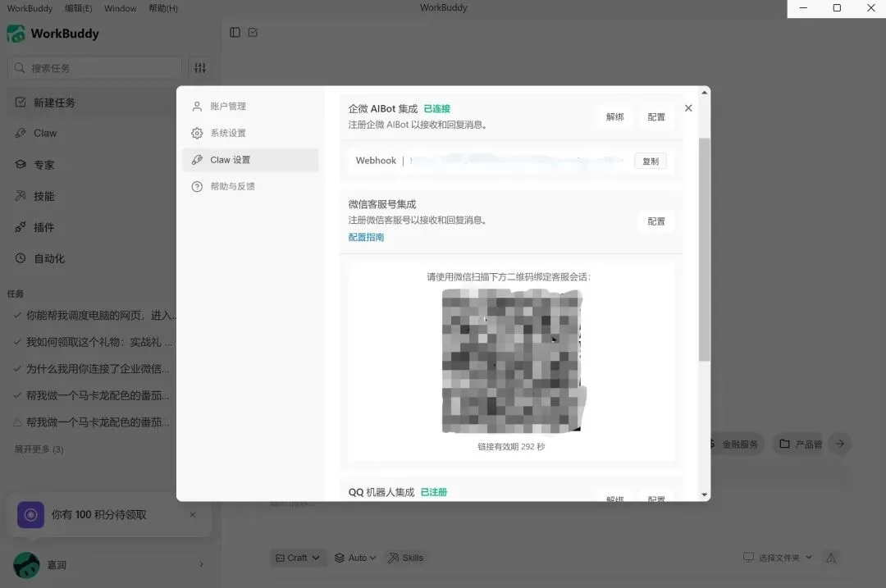Screen dimensions: 886x588
Task: Click the dialog scrollbar up arrow
Action: tap(704, 92)
